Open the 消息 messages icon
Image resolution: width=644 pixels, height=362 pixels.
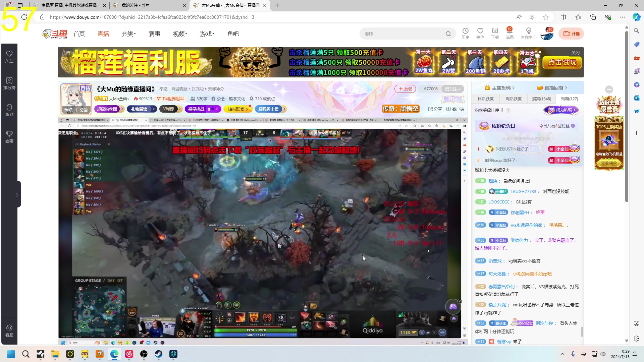click(510, 34)
